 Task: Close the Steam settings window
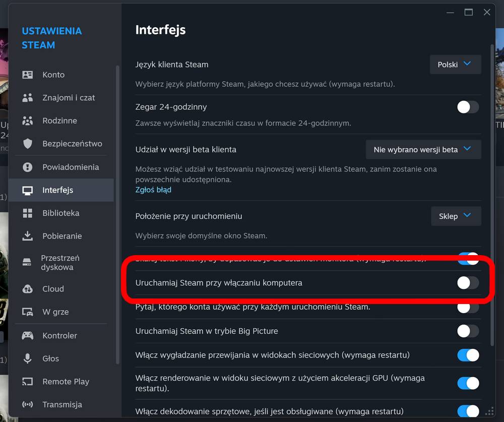tap(487, 13)
